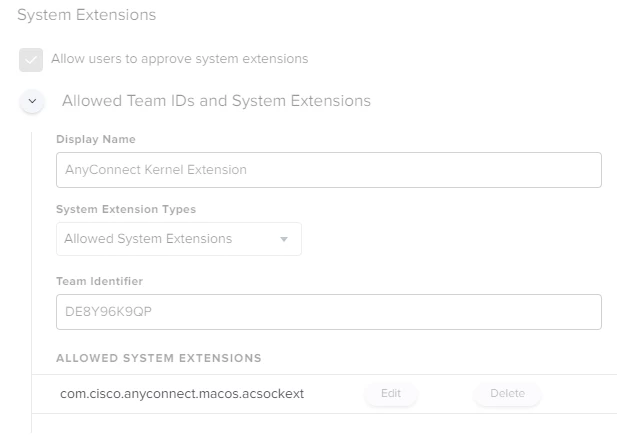Click the Team Identifier field label

(x=99, y=281)
